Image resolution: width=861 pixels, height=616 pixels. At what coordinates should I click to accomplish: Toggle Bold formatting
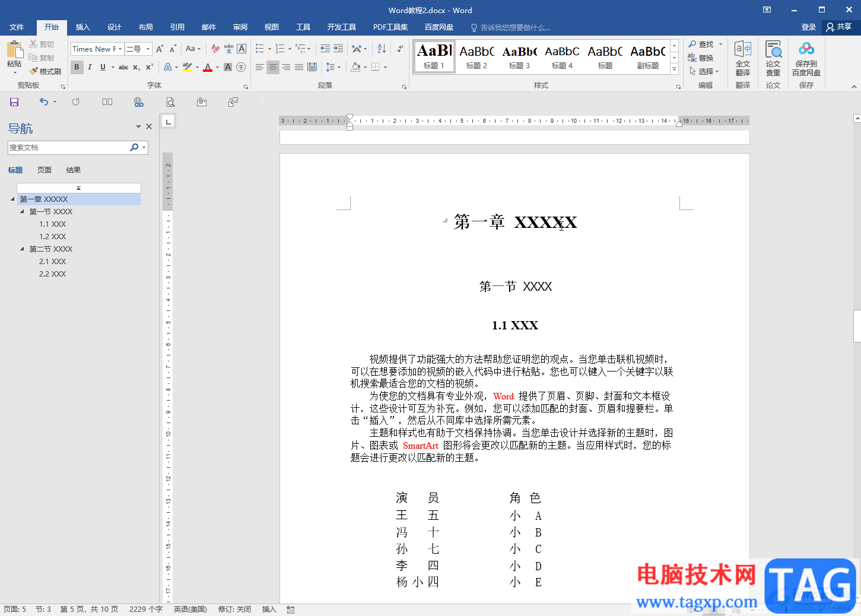[x=77, y=67]
